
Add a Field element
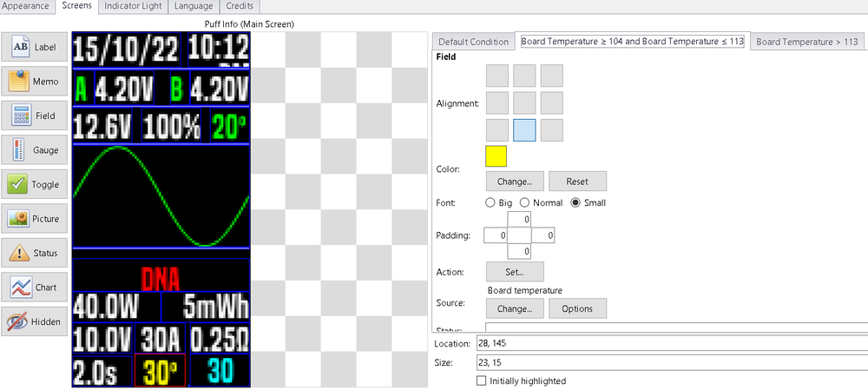[x=35, y=116]
